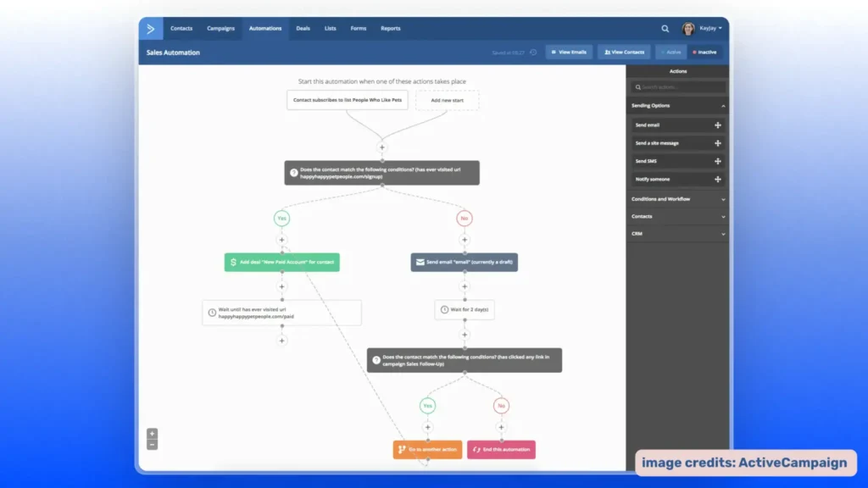Click the green Add deal node
Viewport: 868px width, 488px height.
click(x=281, y=262)
